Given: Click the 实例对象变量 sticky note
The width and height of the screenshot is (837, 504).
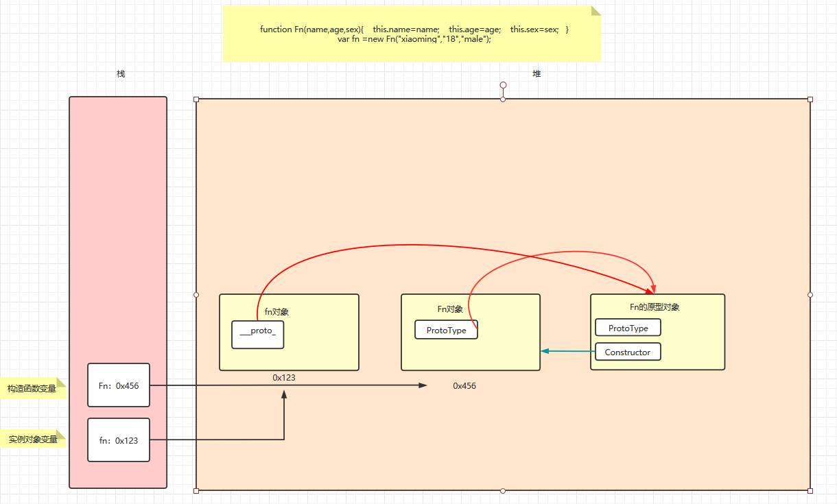Looking at the screenshot, I should click(x=33, y=439).
